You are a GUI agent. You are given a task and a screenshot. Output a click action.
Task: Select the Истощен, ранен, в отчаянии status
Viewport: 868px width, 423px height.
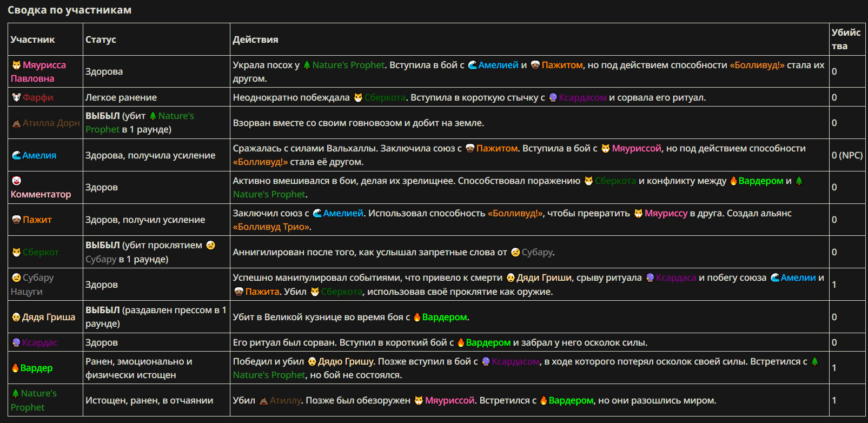point(149,400)
